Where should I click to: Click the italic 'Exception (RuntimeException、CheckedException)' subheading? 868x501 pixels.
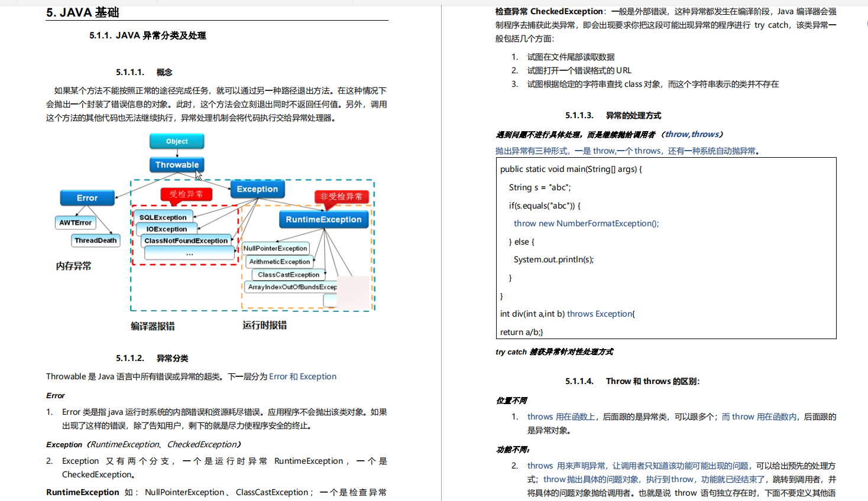pyautogui.click(x=144, y=444)
